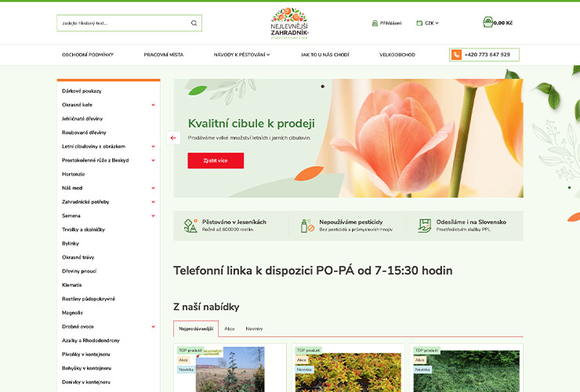The height and width of the screenshot is (392, 580).
Task: Switch to the Novinky tab
Action: [254, 328]
